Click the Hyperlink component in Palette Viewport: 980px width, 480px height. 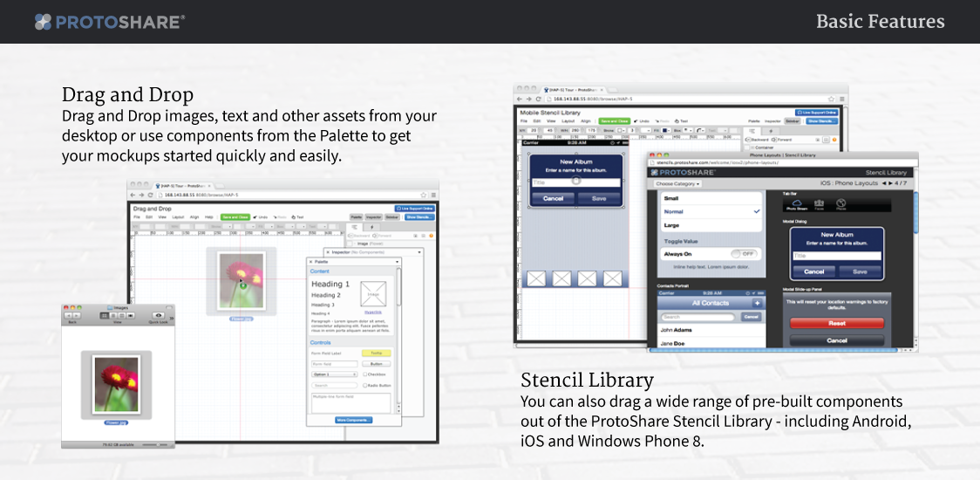(x=373, y=312)
